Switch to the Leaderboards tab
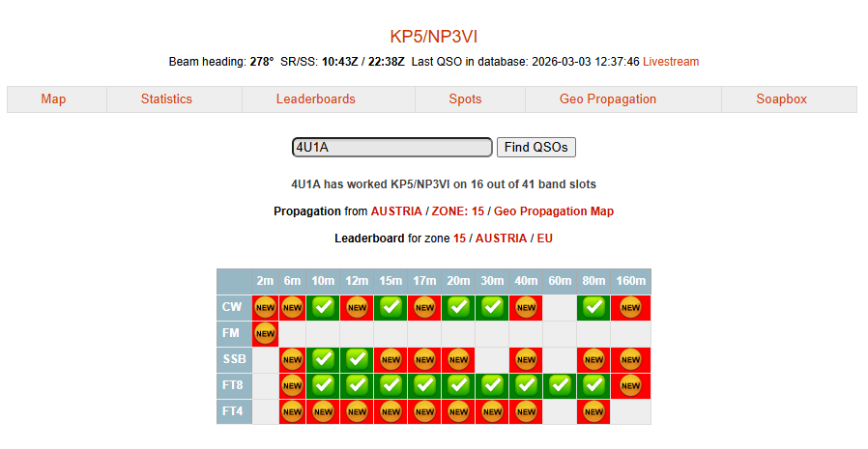Viewport: 868px width, 449px height. (315, 99)
